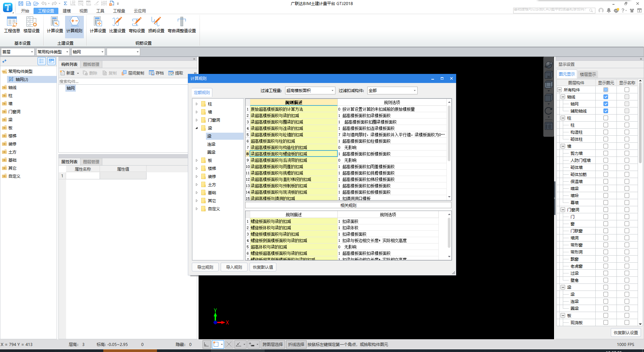Click the 搜索构件 search field

[123, 81]
